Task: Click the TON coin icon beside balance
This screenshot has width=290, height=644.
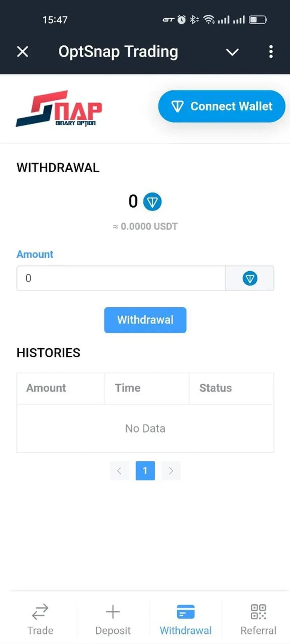Action: point(152,202)
